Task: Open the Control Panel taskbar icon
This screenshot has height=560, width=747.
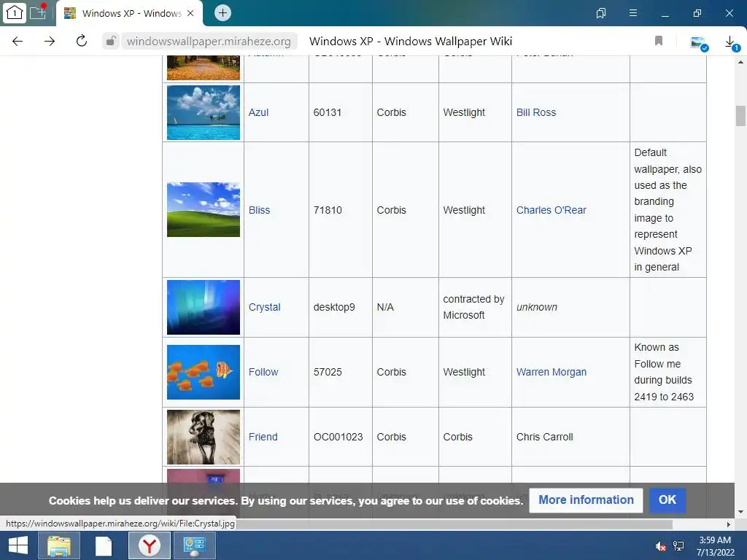Action: (x=194, y=545)
